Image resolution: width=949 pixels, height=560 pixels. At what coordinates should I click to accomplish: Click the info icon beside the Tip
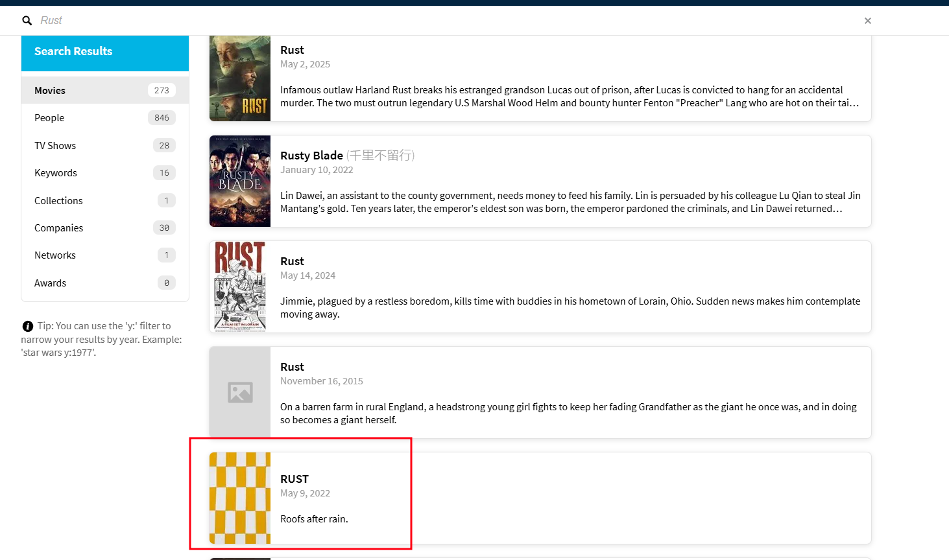pos(28,326)
